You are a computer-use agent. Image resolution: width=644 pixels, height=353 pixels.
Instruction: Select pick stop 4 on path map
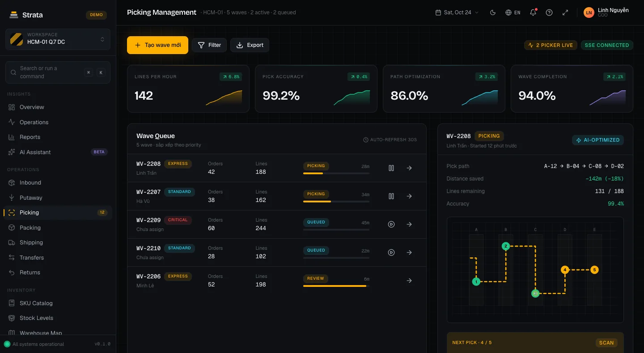(565, 270)
